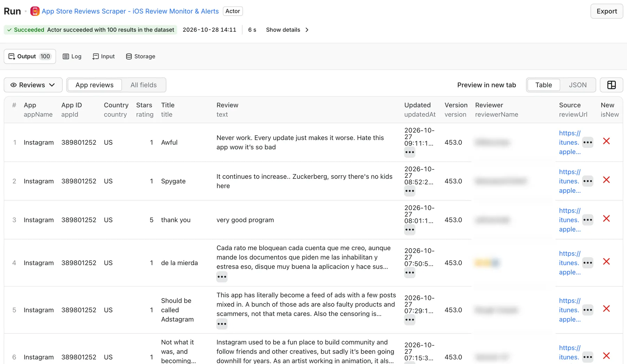Expand Show details for the run
Screen dimensions: 627x364
pyautogui.click(x=287, y=30)
